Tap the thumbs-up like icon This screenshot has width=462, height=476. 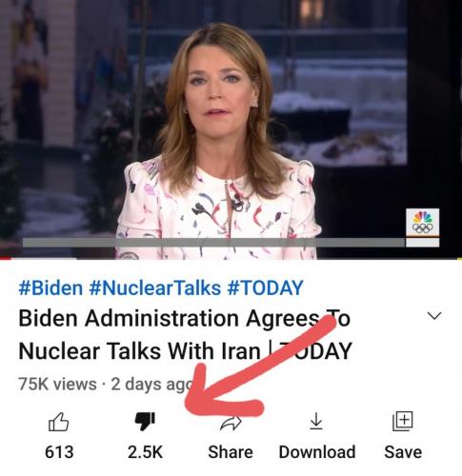pyautogui.click(x=58, y=422)
